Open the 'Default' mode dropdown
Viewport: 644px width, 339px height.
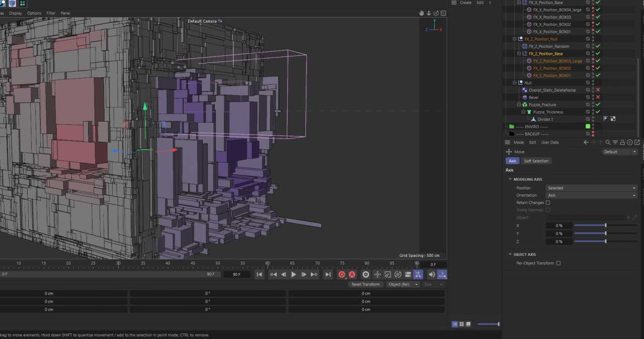[x=620, y=152]
